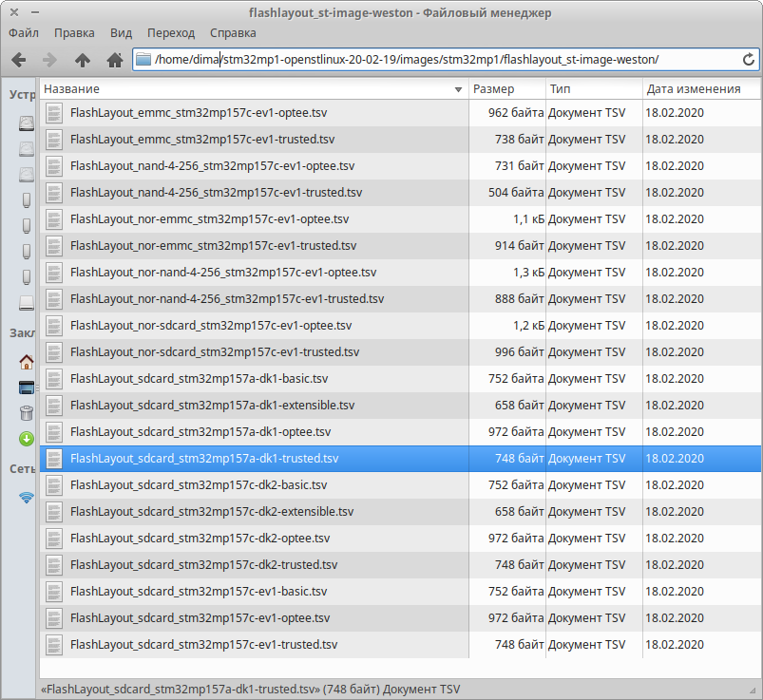Click the icon of FlashLayout_emmc_stm32mp157c-ev1-optee.tsv
This screenshot has width=763, height=700.
point(54,113)
